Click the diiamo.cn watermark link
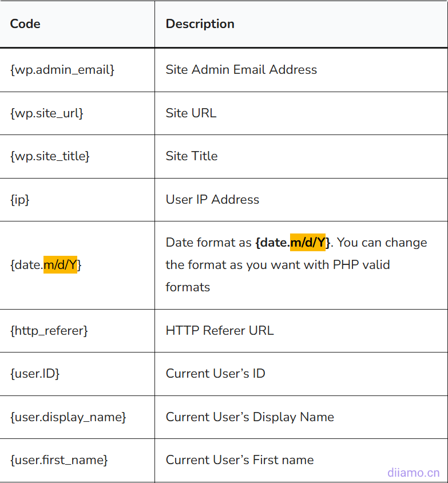Image resolution: width=448 pixels, height=483 pixels. [x=413, y=473]
